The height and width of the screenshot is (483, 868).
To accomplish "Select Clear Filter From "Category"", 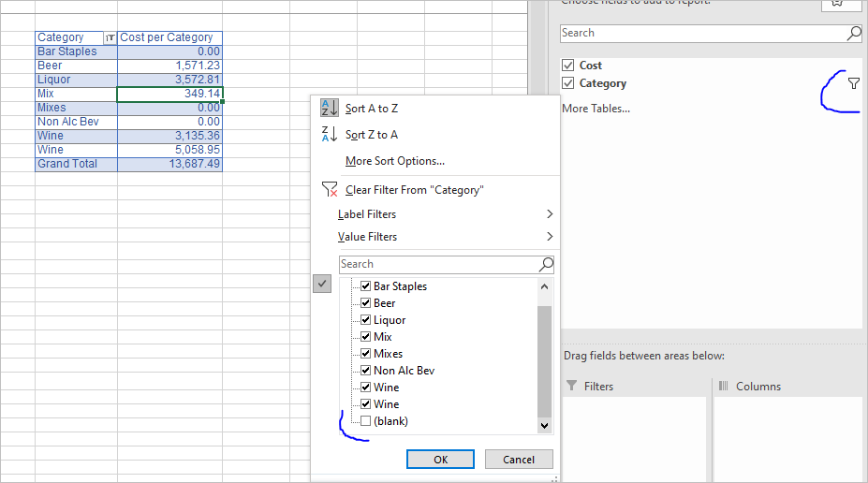I will pyautogui.click(x=414, y=190).
